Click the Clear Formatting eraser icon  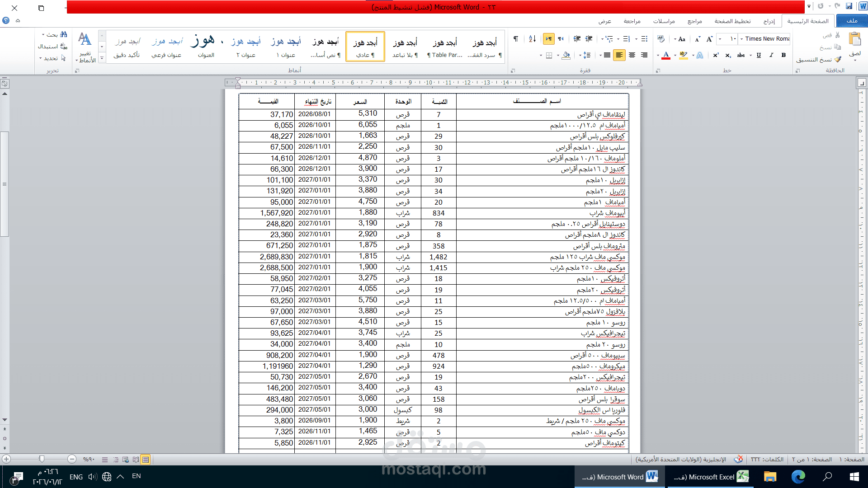[661, 39]
